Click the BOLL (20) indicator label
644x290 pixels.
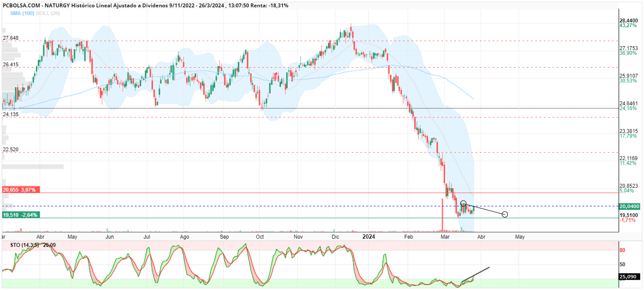[x=49, y=13]
